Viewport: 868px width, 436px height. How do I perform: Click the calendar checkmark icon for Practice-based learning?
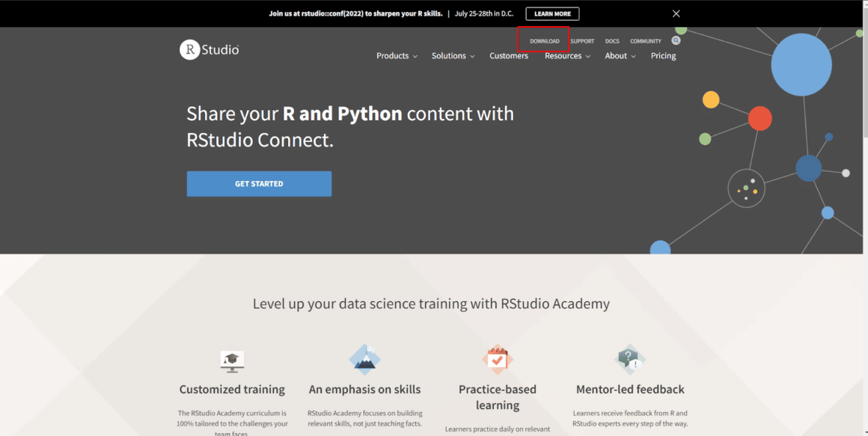497,359
